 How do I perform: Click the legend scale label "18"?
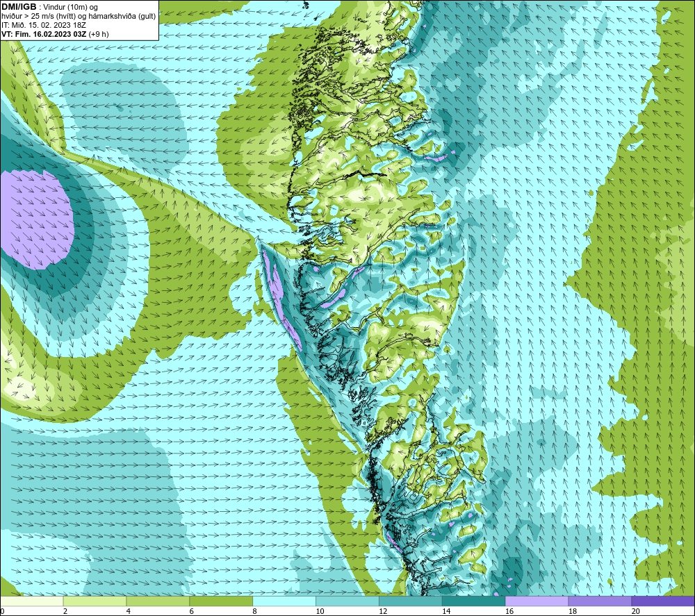[572, 611]
